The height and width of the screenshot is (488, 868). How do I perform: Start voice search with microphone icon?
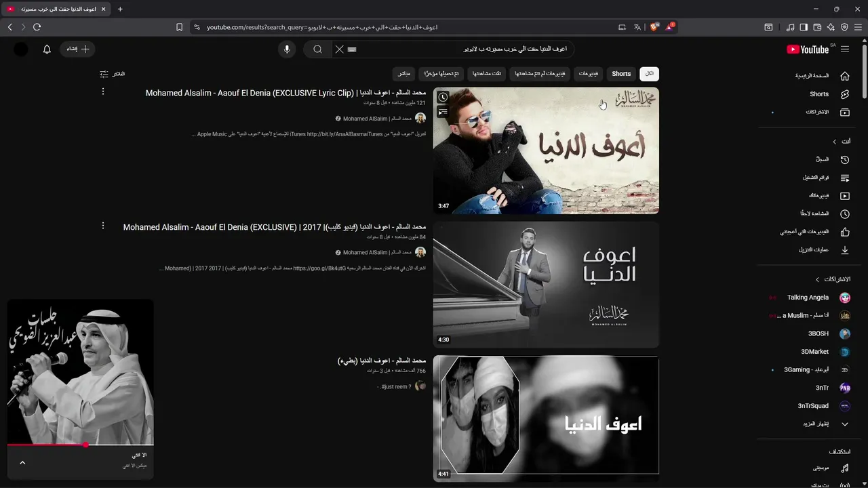tap(287, 49)
